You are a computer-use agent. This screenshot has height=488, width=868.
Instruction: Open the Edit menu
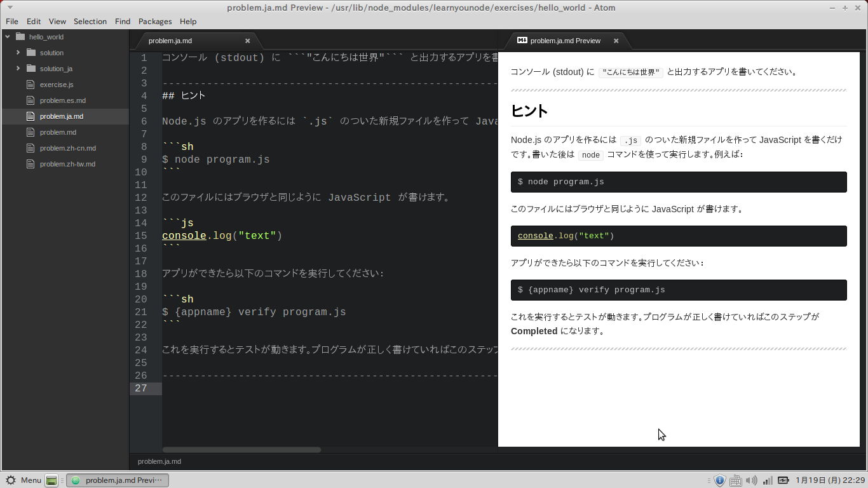(34, 21)
